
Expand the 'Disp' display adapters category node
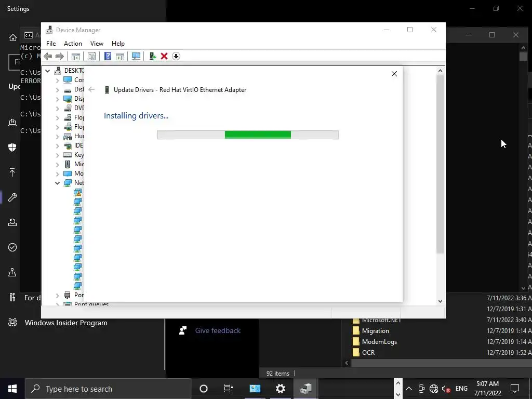pos(57,99)
